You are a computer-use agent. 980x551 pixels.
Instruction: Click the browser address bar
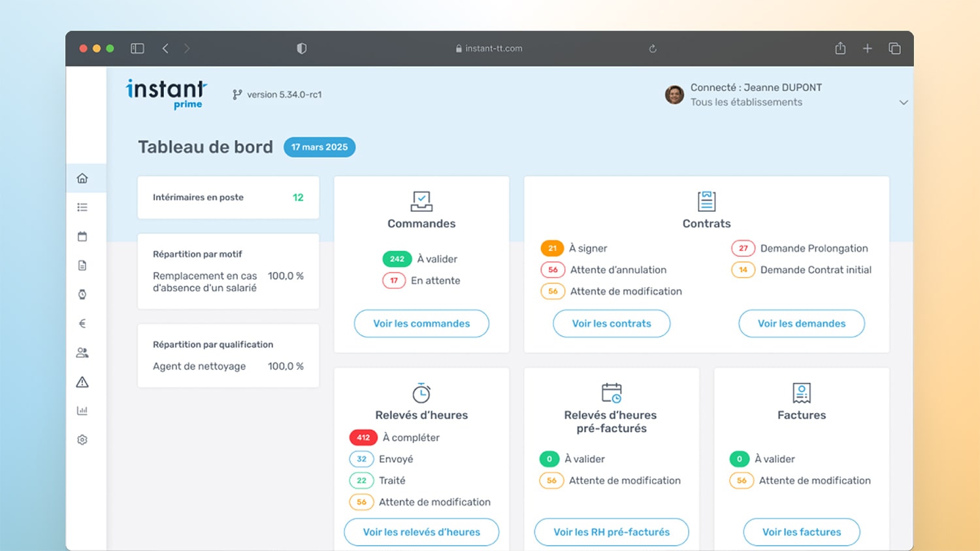point(490,48)
